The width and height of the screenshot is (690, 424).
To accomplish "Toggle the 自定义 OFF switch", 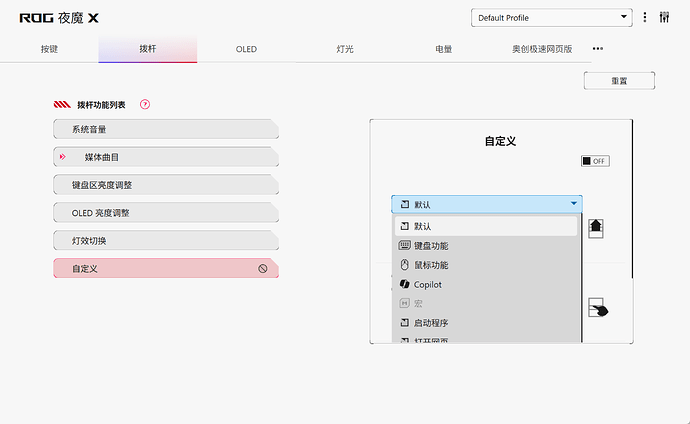I will pyautogui.click(x=595, y=161).
